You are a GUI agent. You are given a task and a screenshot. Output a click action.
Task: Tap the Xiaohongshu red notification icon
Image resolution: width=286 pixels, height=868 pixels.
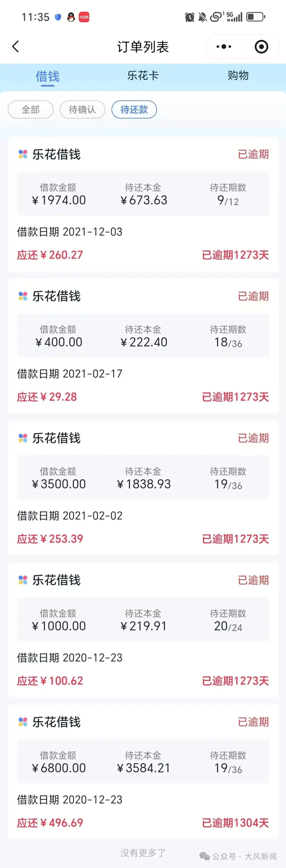(84, 17)
